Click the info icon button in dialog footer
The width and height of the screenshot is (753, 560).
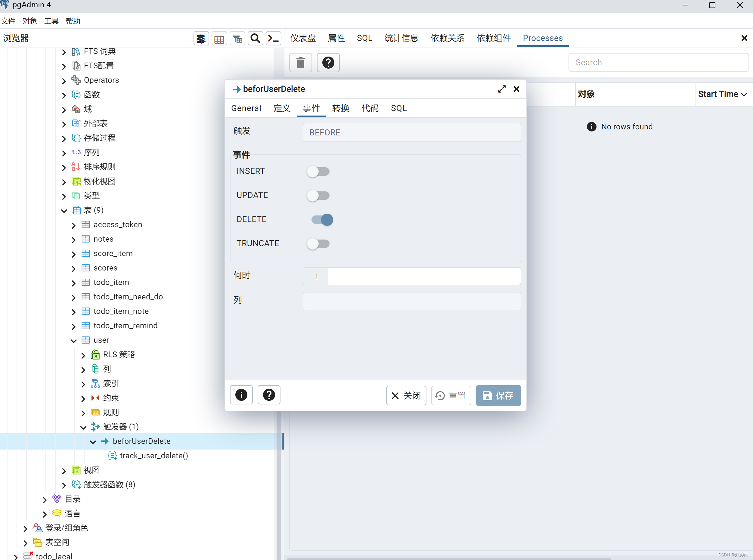point(241,395)
